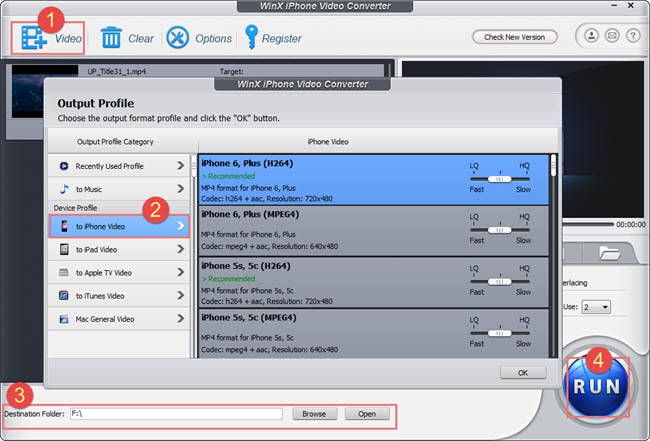This screenshot has height=441, width=650.
Task: Expand Mac General Video arrow
Action: pos(180,319)
